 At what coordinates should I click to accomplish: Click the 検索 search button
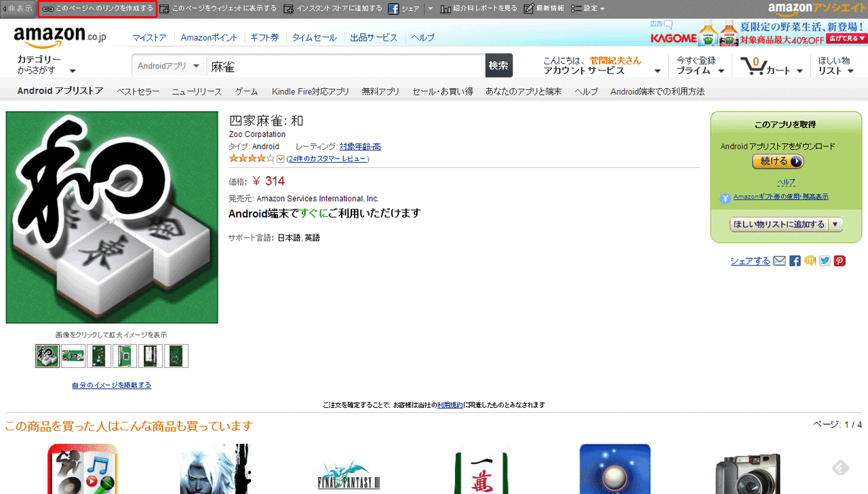pos(498,66)
